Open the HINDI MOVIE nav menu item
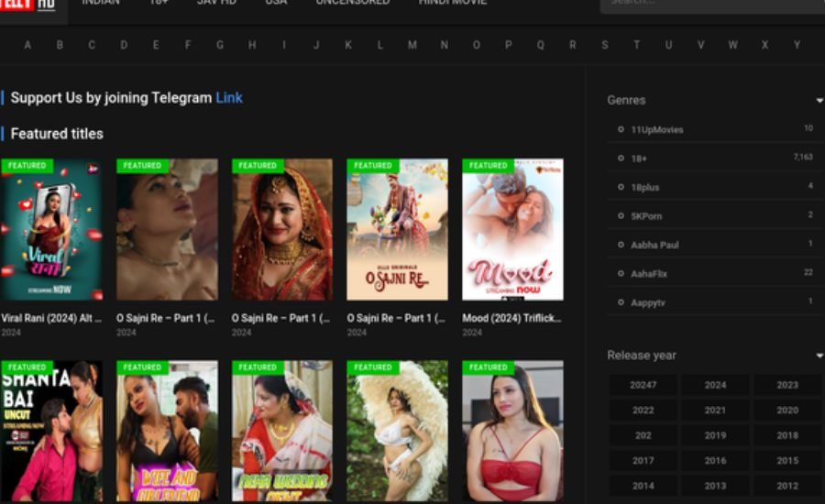Image resolution: width=825 pixels, height=504 pixels. click(453, 3)
